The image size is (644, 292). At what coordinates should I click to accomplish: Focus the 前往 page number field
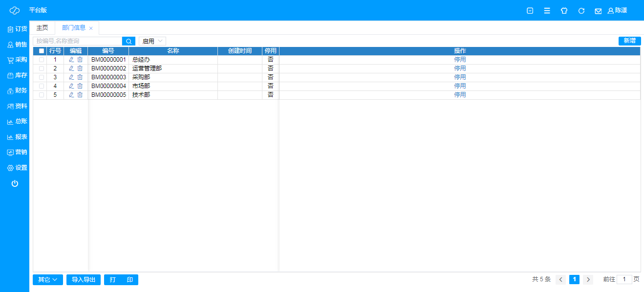pyautogui.click(x=624, y=280)
